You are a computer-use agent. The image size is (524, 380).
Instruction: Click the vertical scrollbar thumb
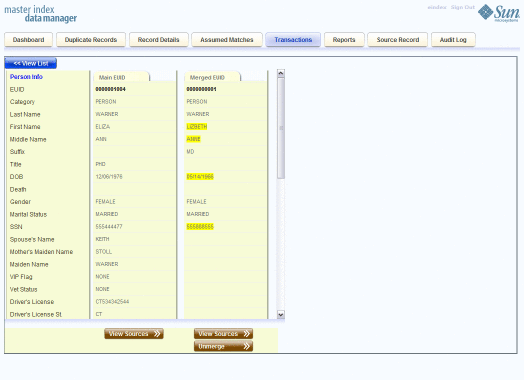281,128
